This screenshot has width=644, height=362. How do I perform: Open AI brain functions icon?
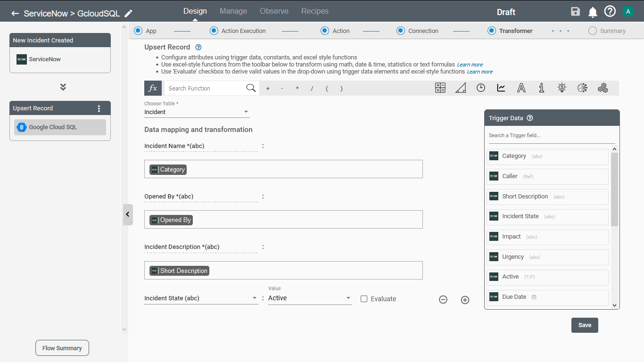pos(582,88)
